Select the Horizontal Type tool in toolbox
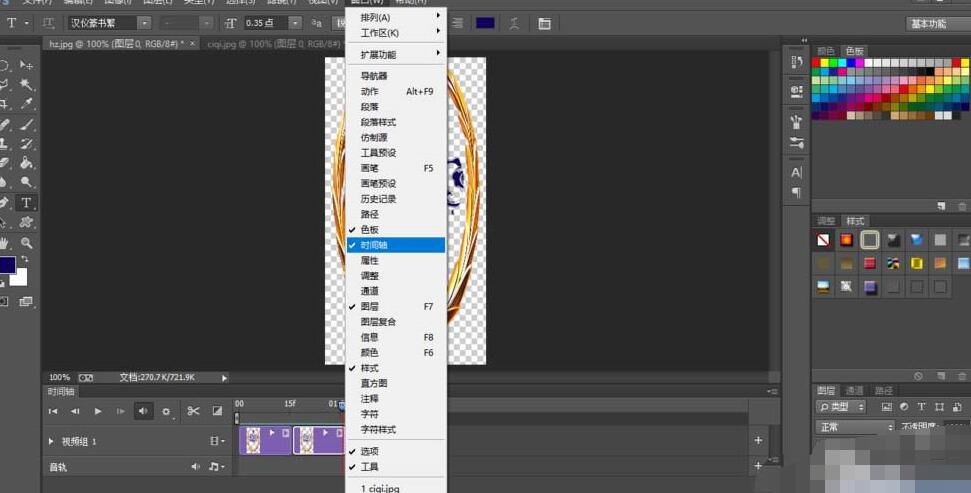 pyautogui.click(x=26, y=203)
